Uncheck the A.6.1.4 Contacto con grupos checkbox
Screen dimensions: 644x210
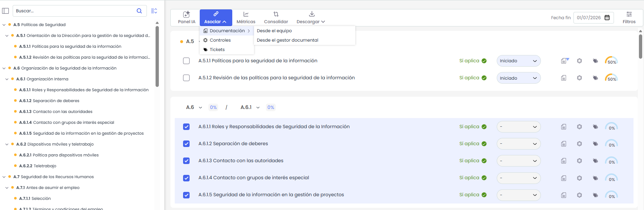[x=186, y=178]
